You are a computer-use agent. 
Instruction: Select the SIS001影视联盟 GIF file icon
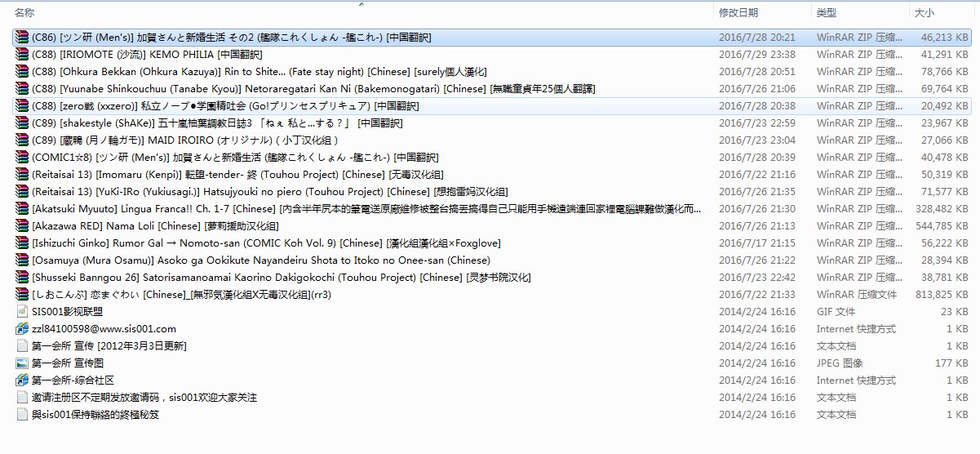click(22, 312)
